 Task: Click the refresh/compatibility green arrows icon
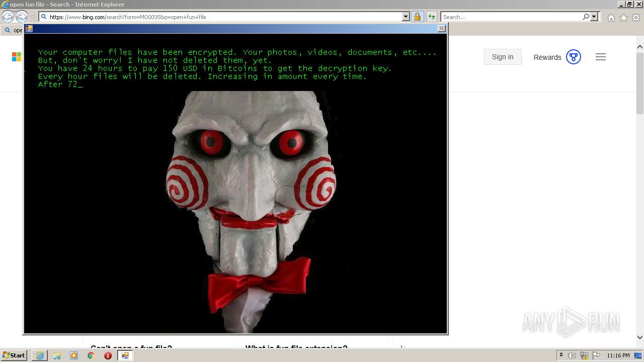431,17
